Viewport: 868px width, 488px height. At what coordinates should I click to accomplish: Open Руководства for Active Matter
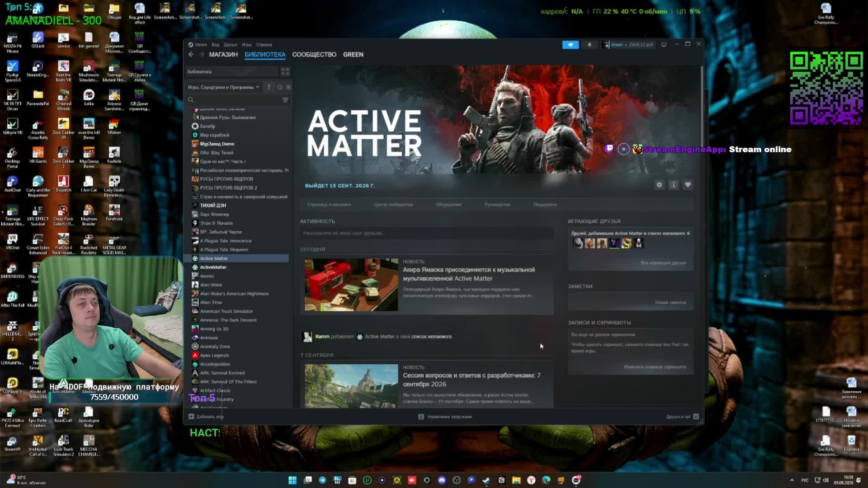[x=497, y=205]
